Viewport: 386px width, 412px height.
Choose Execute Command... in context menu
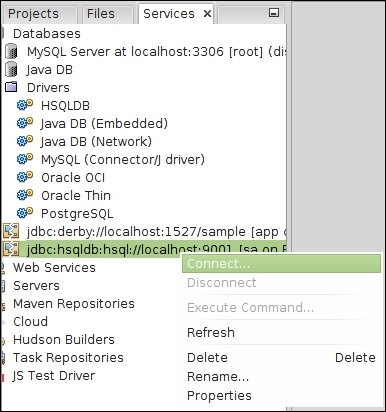click(281, 307)
